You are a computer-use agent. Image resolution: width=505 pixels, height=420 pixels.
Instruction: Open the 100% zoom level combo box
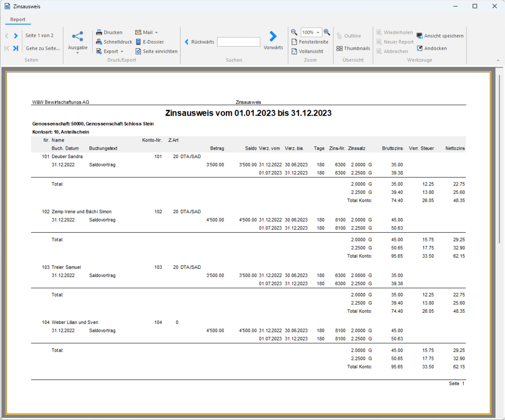tap(311, 32)
